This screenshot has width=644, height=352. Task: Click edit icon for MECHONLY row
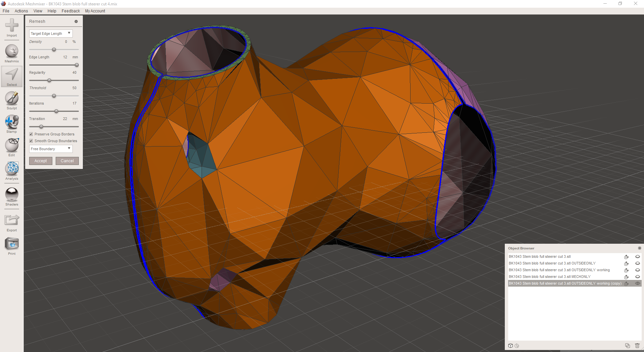pyautogui.click(x=626, y=277)
